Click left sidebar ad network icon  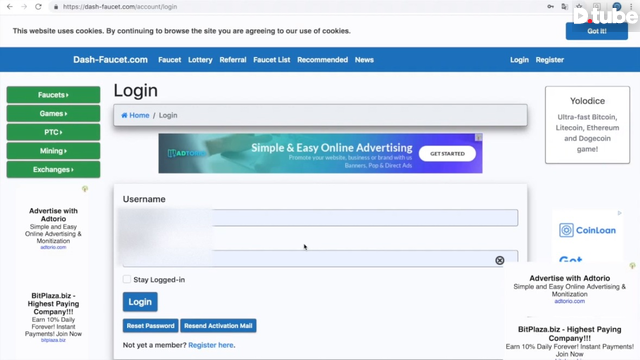pyautogui.click(x=85, y=189)
